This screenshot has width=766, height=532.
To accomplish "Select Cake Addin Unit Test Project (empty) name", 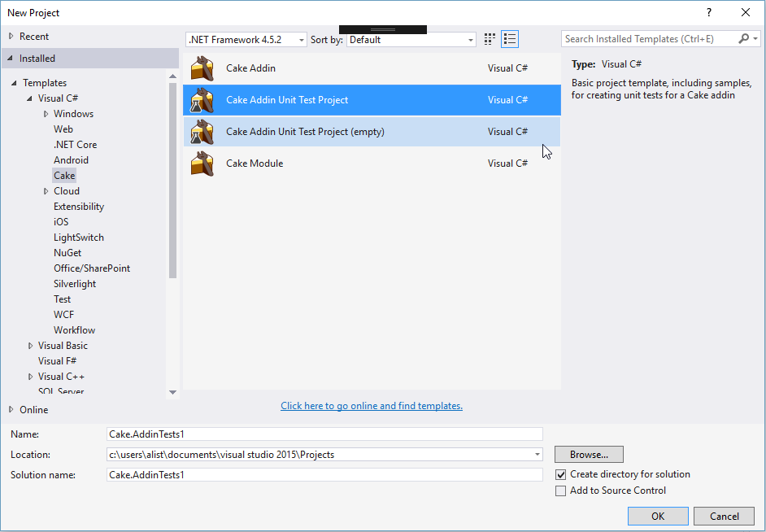I will [305, 132].
